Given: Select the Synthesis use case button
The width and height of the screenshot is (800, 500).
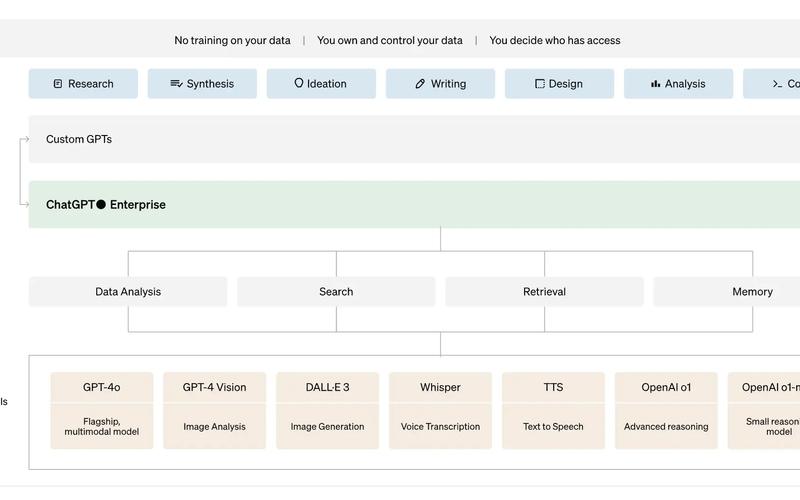Looking at the screenshot, I should (202, 84).
